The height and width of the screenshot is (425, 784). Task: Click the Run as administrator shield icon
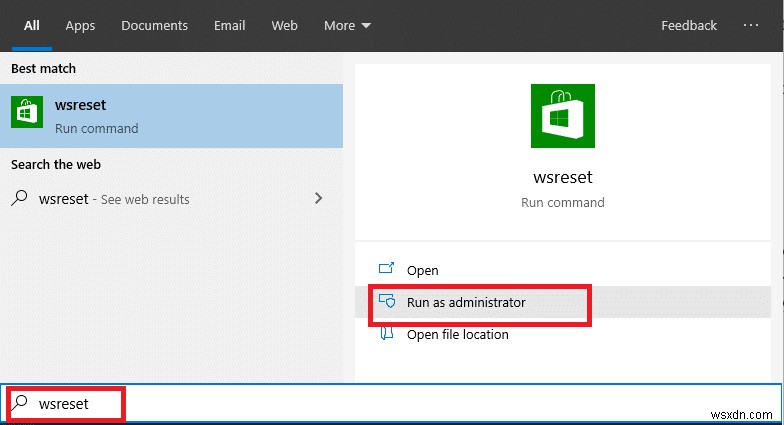click(x=387, y=302)
